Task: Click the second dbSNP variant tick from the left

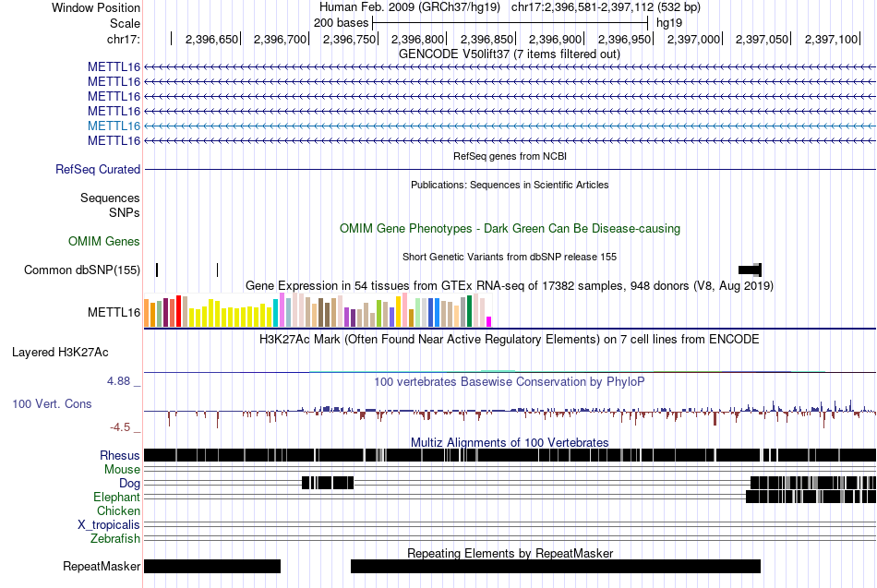Action: click(x=218, y=270)
